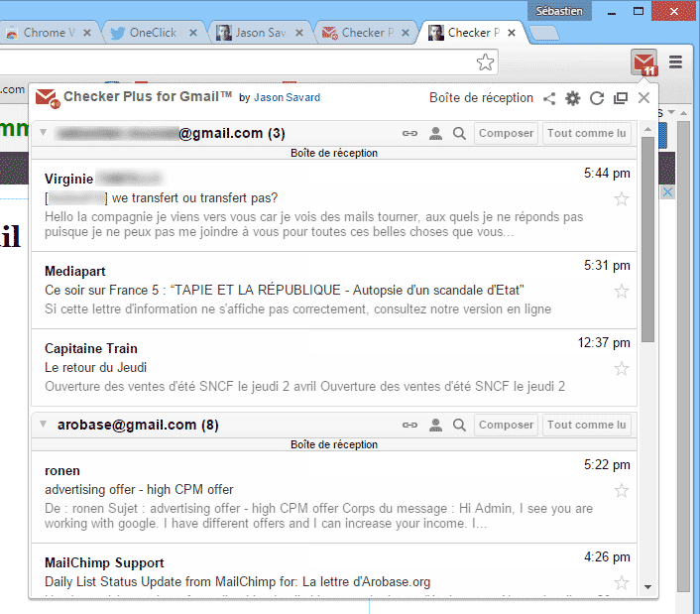This screenshot has height=614, width=700.
Task: Open the popup in a new window icon
Action: click(x=620, y=98)
